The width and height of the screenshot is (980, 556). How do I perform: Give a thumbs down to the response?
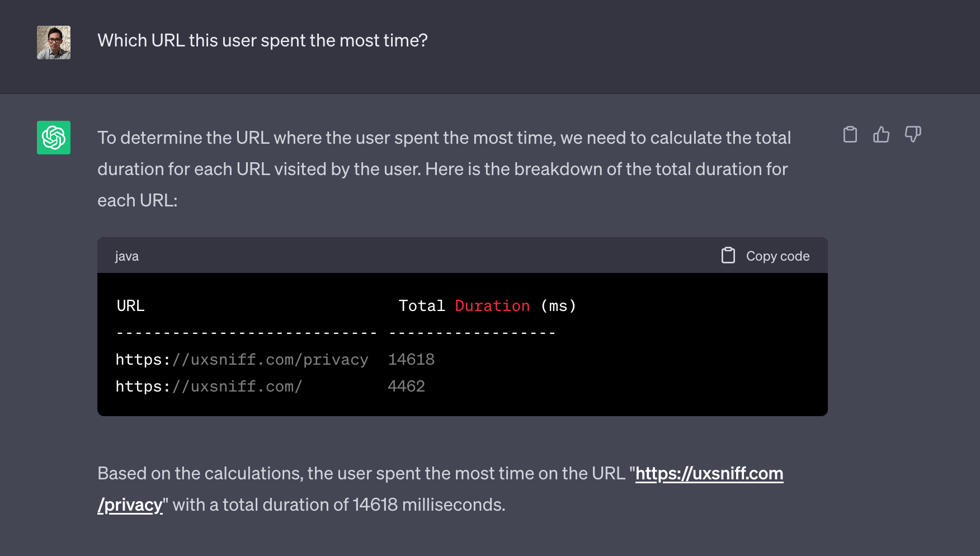point(913,134)
